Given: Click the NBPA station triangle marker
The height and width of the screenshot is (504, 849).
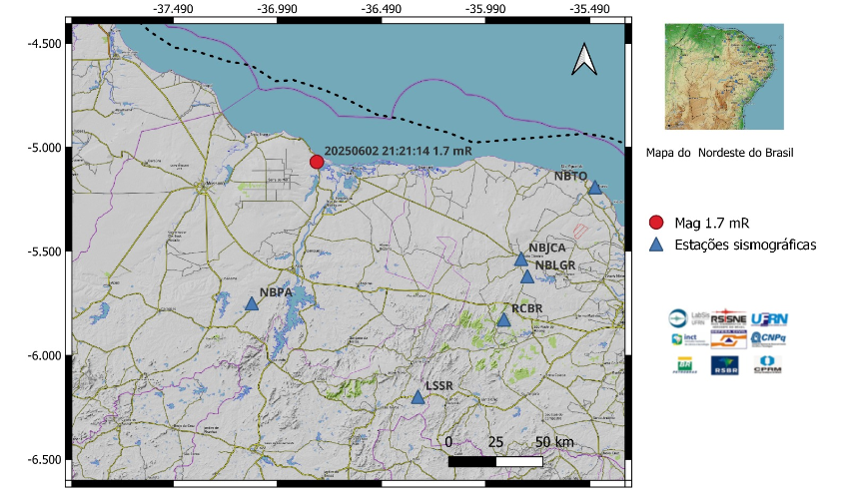Looking at the screenshot, I should 252,303.
